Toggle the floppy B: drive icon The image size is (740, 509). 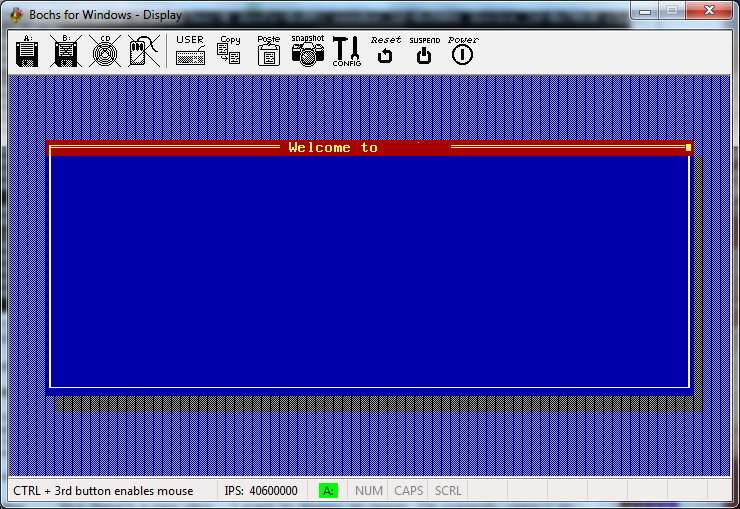pos(65,51)
